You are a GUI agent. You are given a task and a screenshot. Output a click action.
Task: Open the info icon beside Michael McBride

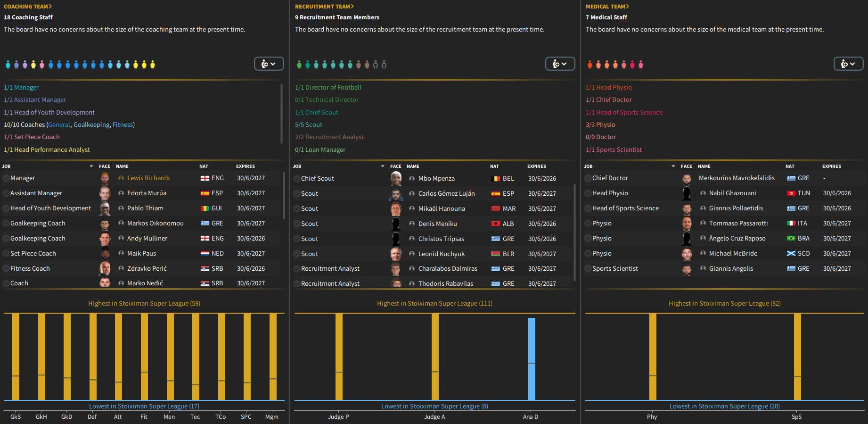pos(703,254)
